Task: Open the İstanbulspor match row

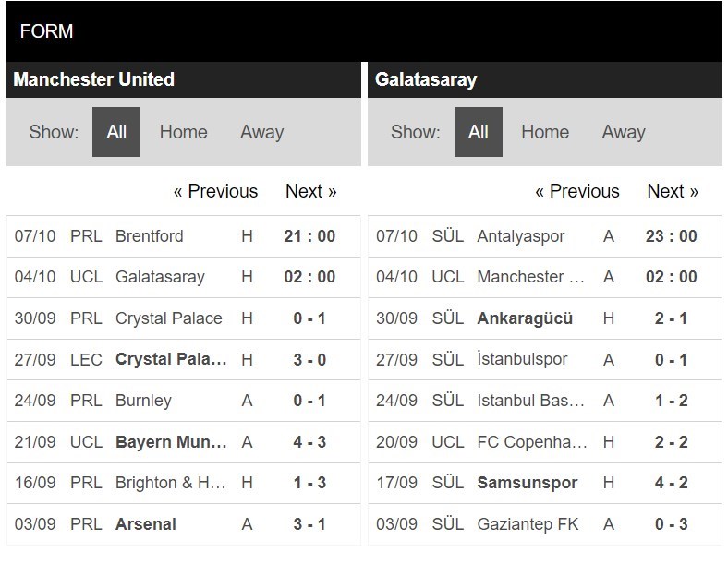Action: pyautogui.click(x=522, y=359)
